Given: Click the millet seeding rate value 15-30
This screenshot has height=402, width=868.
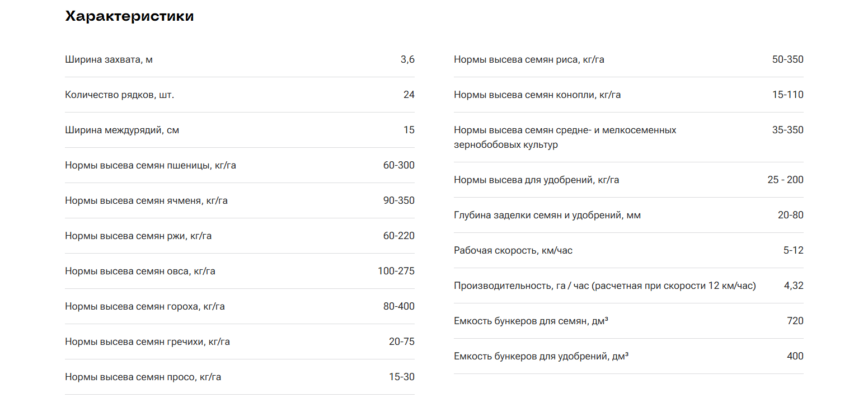Looking at the screenshot, I should tap(402, 377).
